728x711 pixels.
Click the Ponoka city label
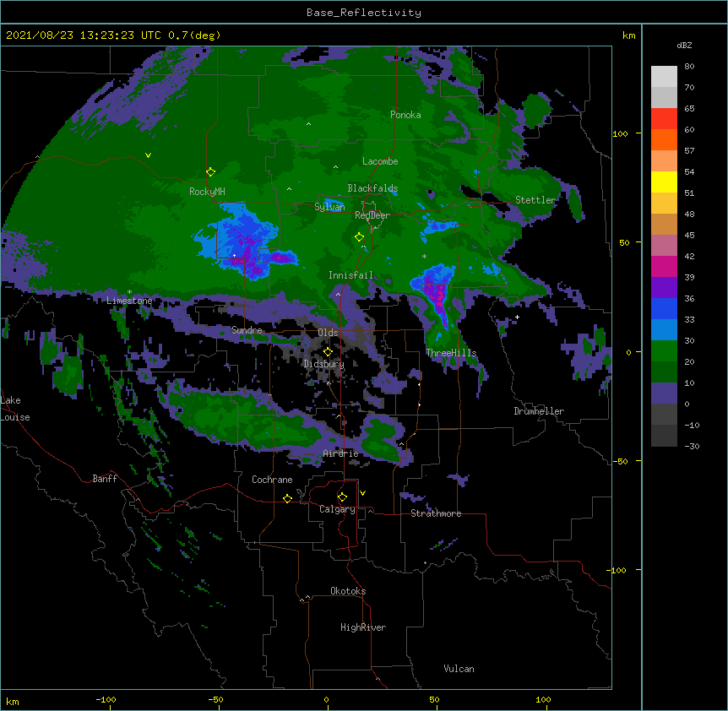tap(405, 115)
